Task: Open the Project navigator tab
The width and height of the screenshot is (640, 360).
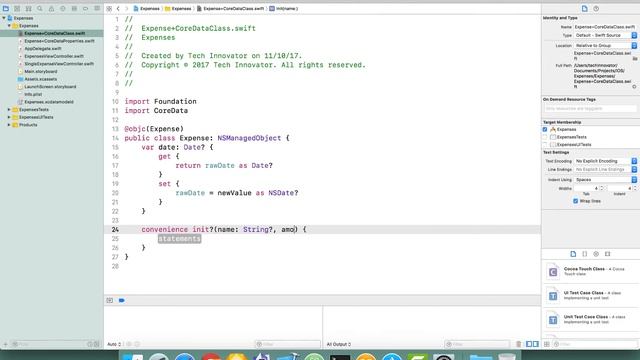Action: (6, 8)
